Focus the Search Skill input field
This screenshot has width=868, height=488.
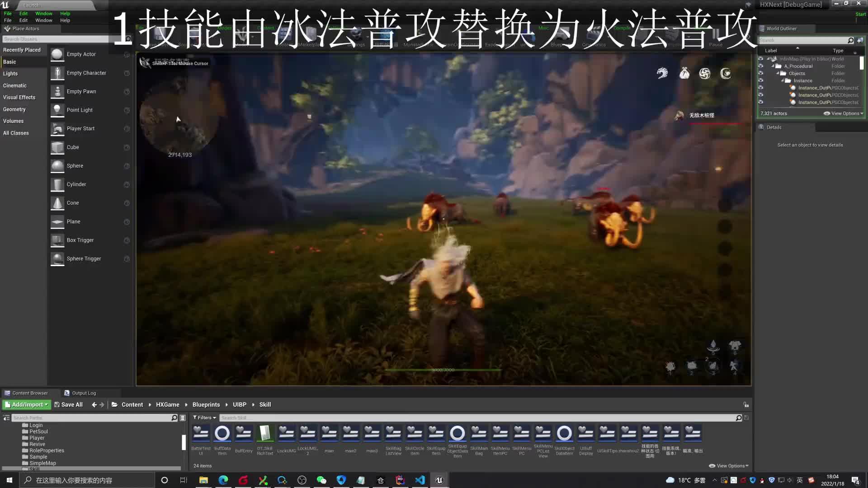coord(481,418)
